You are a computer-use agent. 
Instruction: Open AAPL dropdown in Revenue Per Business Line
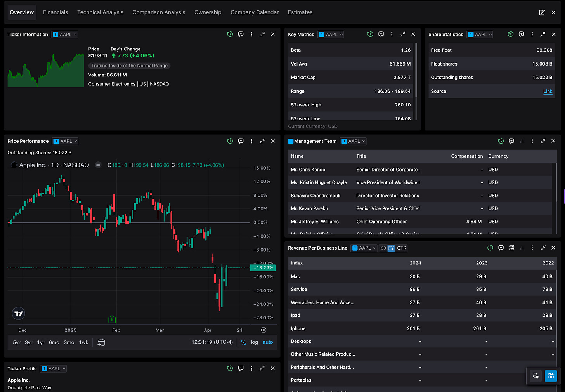[x=364, y=248]
